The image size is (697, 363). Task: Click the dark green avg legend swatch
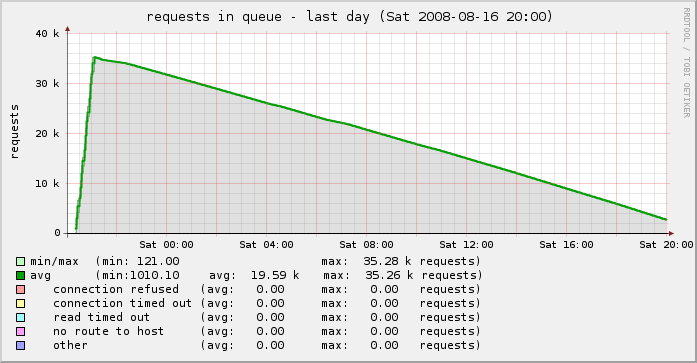pos(20,275)
